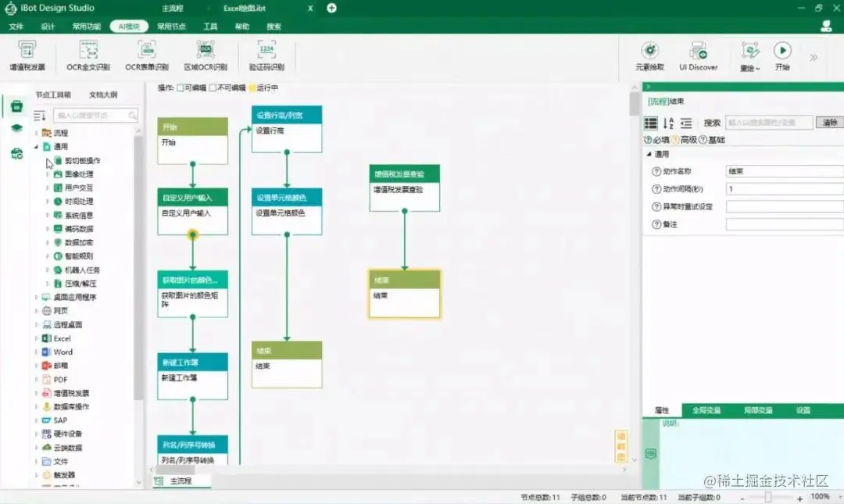Click help icon beside 动作名称
The width and height of the screenshot is (844, 504).
(x=656, y=171)
